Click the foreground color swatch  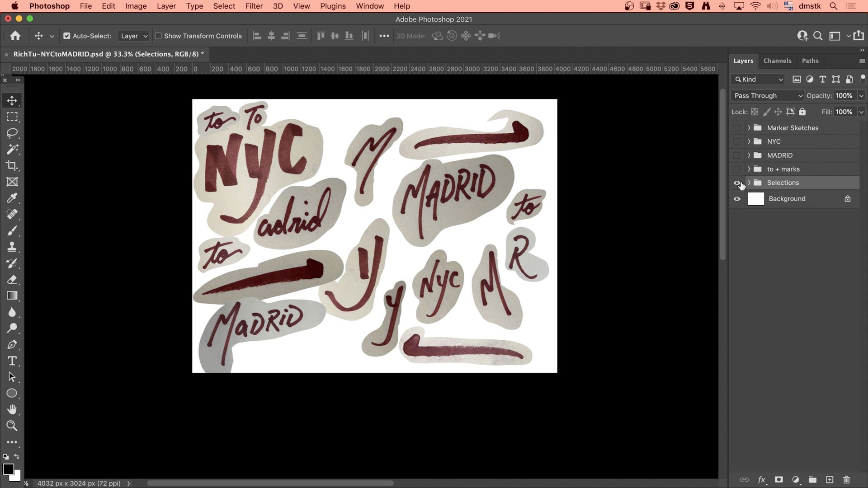8,469
